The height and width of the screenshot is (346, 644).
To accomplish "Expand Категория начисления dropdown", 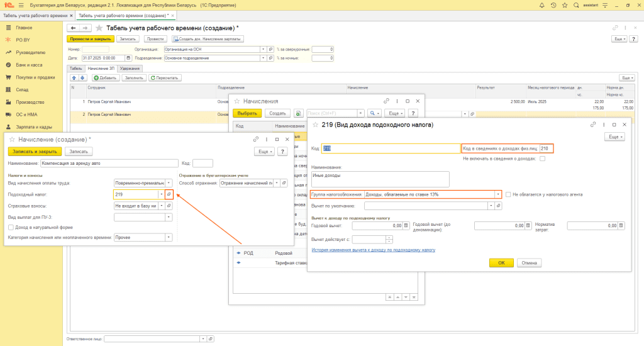I will pyautogui.click(x=169, y=238).
